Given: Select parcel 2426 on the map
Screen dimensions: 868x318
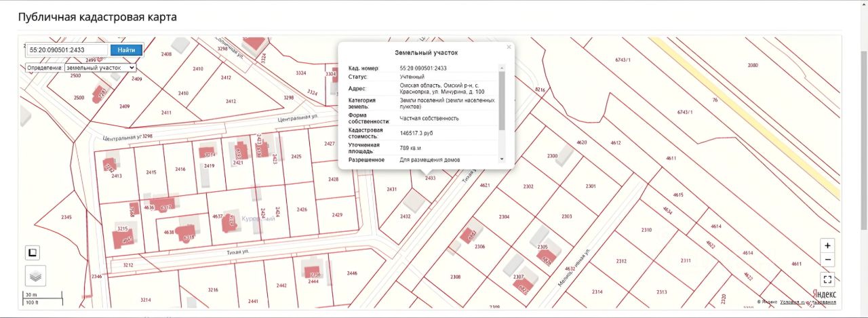Looking at the screenshot, I should (x=302, y=210).
